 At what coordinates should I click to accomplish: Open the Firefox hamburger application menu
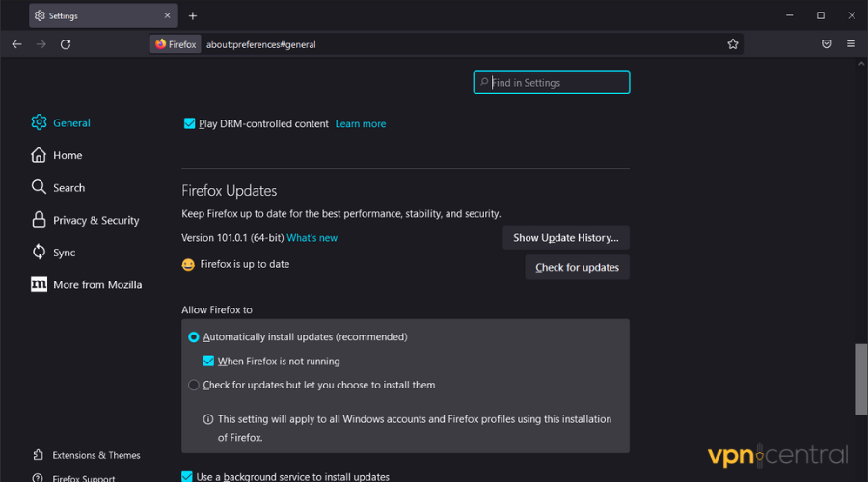tap(851, 44)
